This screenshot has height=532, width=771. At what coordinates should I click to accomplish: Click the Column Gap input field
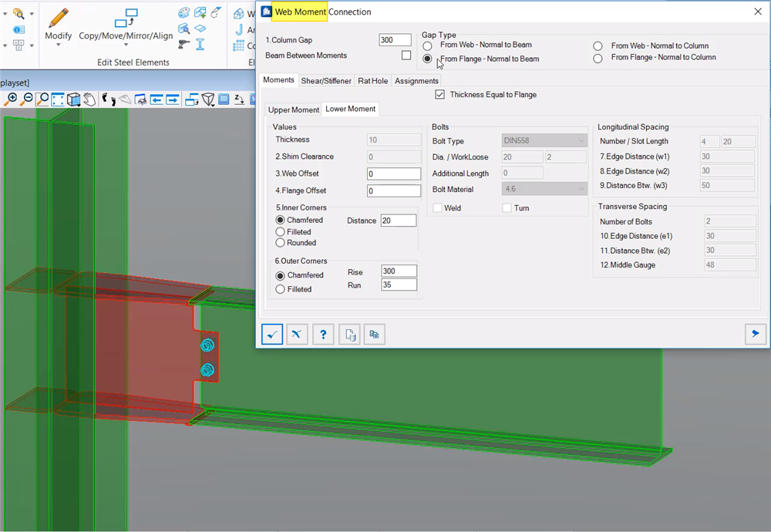click(x=395, y=40)
